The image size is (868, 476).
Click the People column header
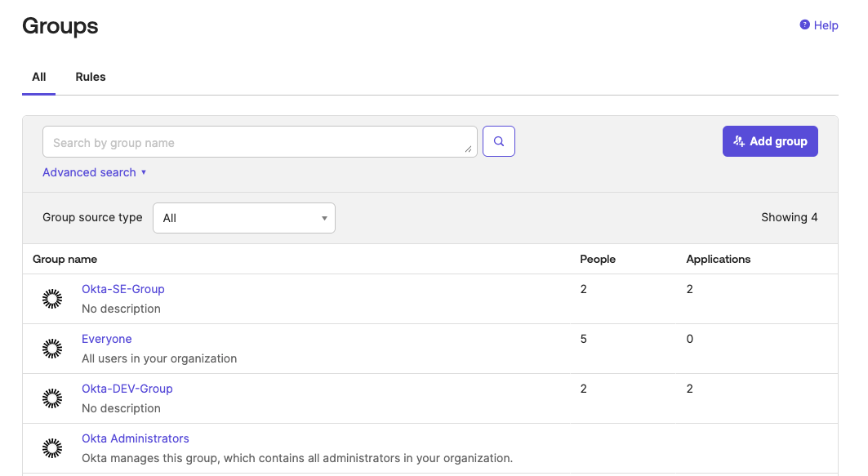point(598,259)
